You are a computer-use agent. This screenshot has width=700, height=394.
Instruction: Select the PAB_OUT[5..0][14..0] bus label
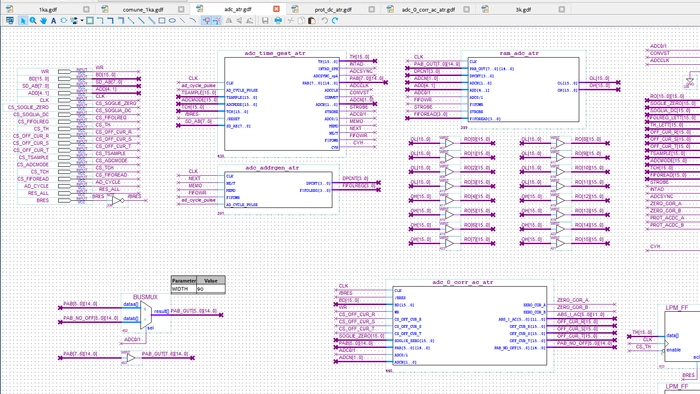194,311
